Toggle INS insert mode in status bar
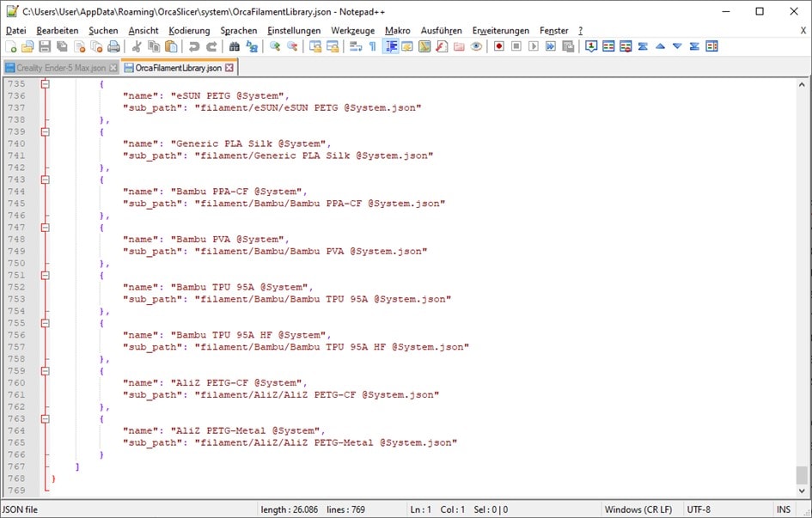The height and width of the screenshot is (518, 812). pyautogui.click(x=783, y=509)
